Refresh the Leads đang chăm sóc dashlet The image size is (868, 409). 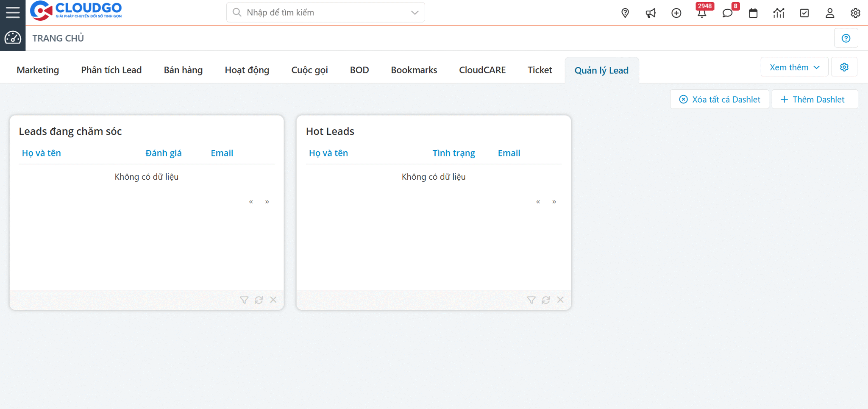[259, 300]
